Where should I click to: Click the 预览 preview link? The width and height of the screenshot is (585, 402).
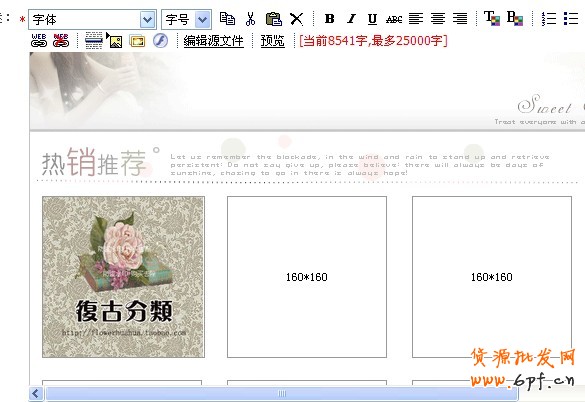click(x=272, y=40)
